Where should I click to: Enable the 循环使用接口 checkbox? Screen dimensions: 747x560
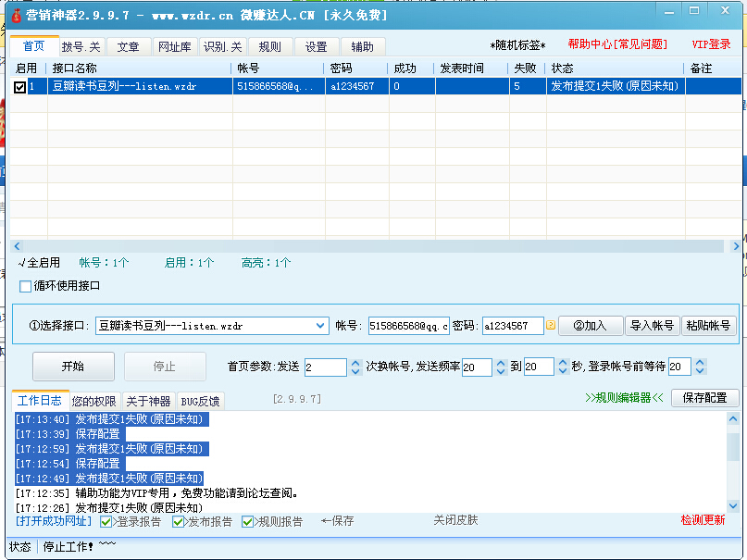click(x=26, y=286)
